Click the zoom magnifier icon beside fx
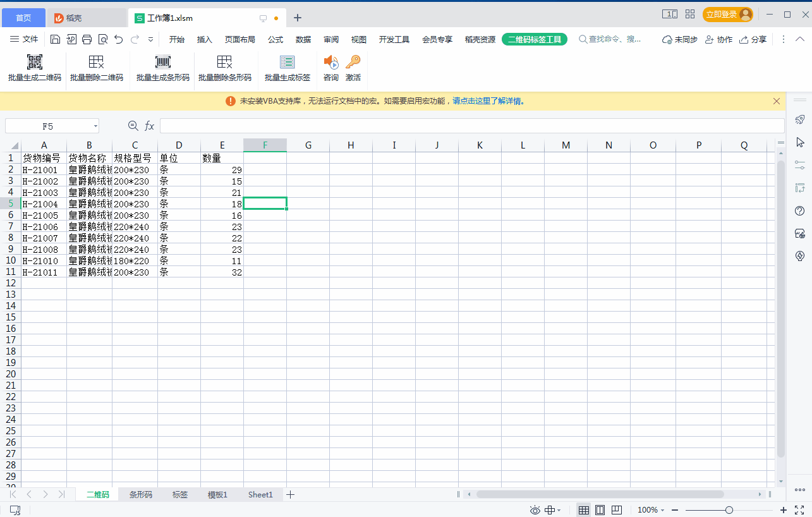Screen dimensions: 812x517 pos(133,126)
